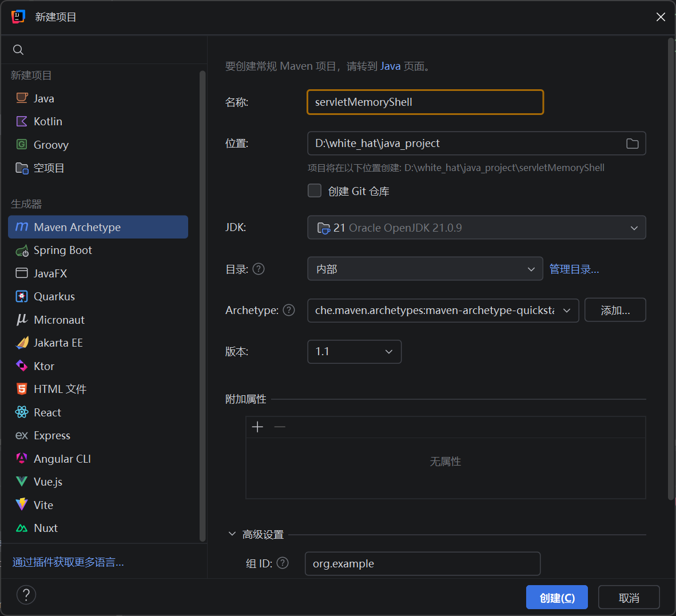Click the 位置 location input field
Screen dimensions: 676x616
click(476, 143)
